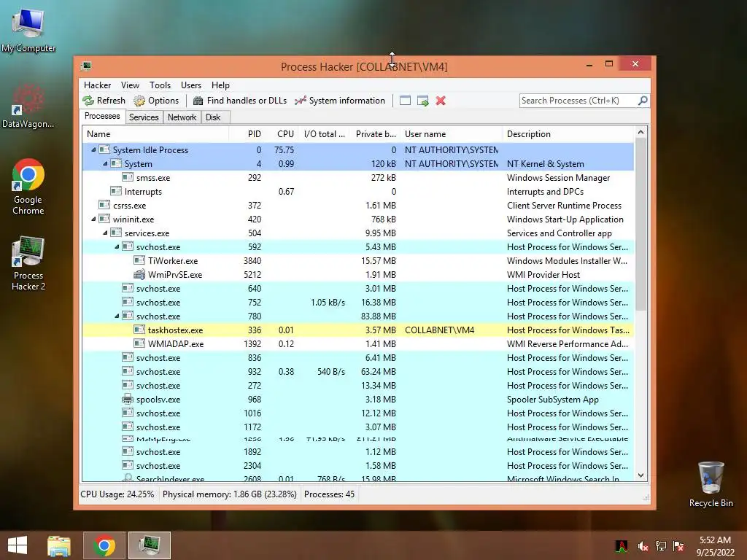Collapse svchost.exe PID 592 node

117,246
